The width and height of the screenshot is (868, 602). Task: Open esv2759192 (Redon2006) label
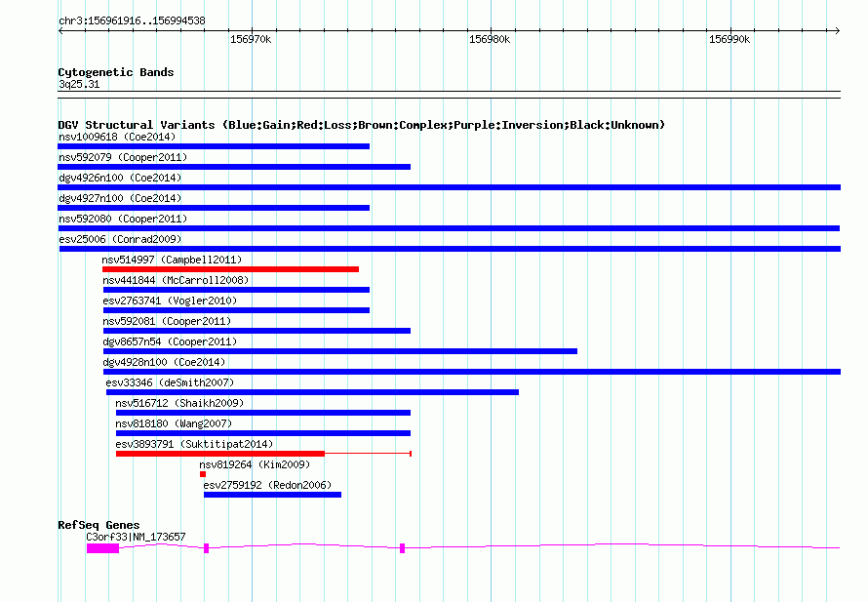tap(267, 485)
